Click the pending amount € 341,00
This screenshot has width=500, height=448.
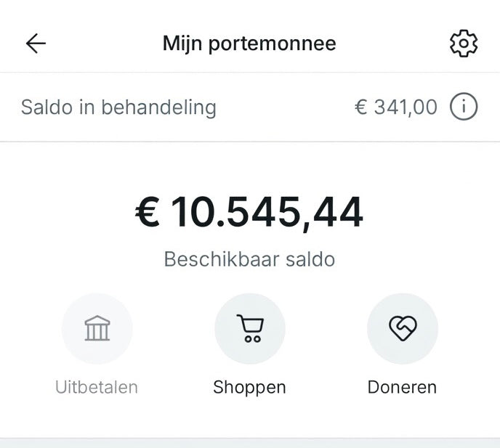396,107
